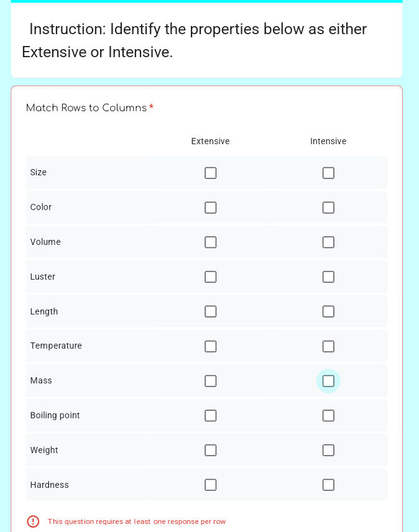The image size is (419, 532).
Task: Click the red error alert icon
Action: point(33,521)
